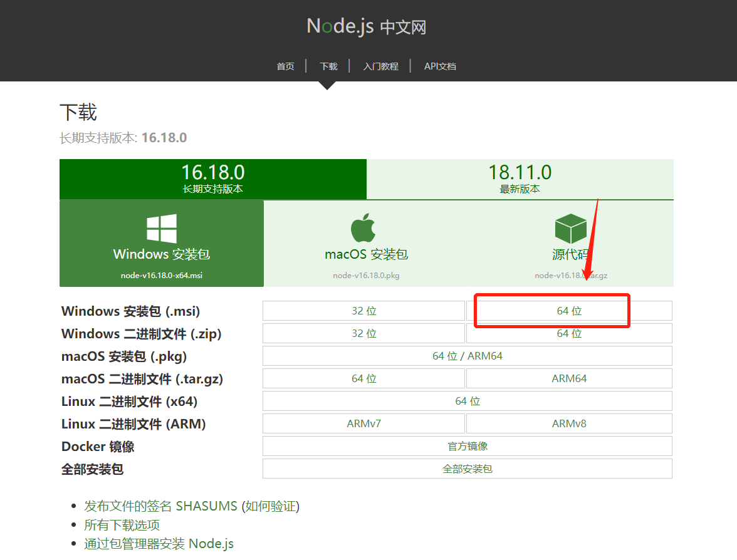Click the green cube source code icon
This screenshot has height=560, width=737.
[570, 228]
